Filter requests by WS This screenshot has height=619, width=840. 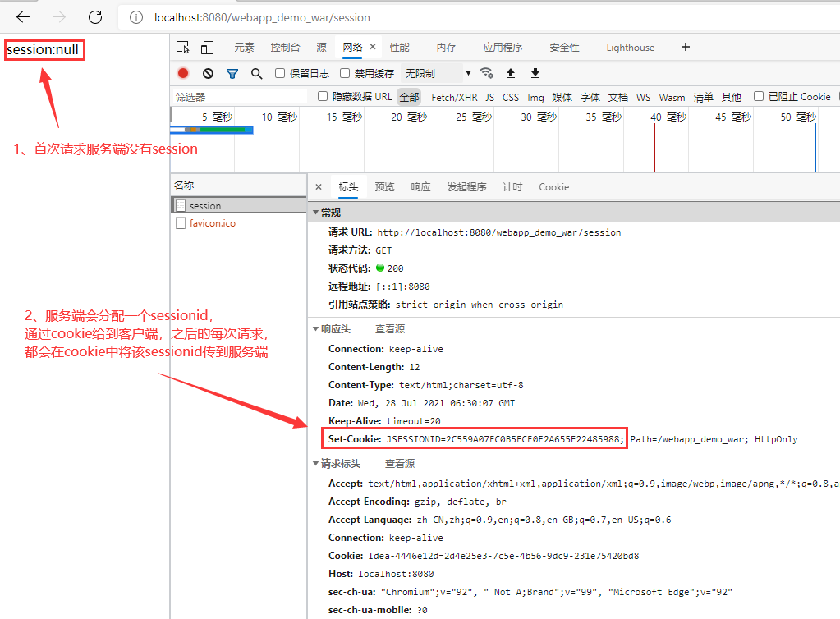pyautogui.click(x=644, y=97)
